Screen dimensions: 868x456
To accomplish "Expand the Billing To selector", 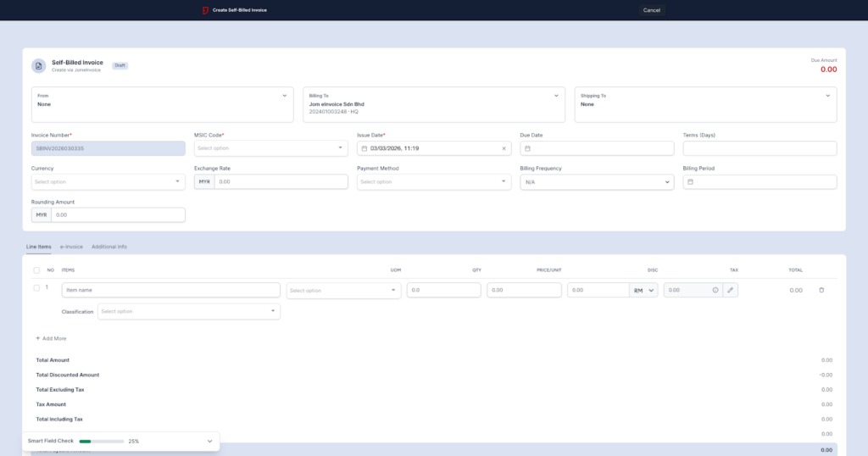I will [x=557, y=96].
